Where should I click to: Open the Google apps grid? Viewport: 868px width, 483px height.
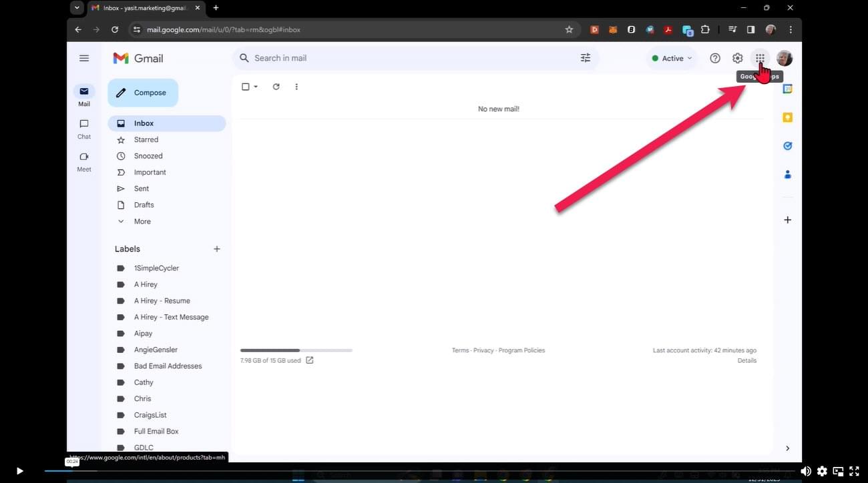[x=760, y=58]
